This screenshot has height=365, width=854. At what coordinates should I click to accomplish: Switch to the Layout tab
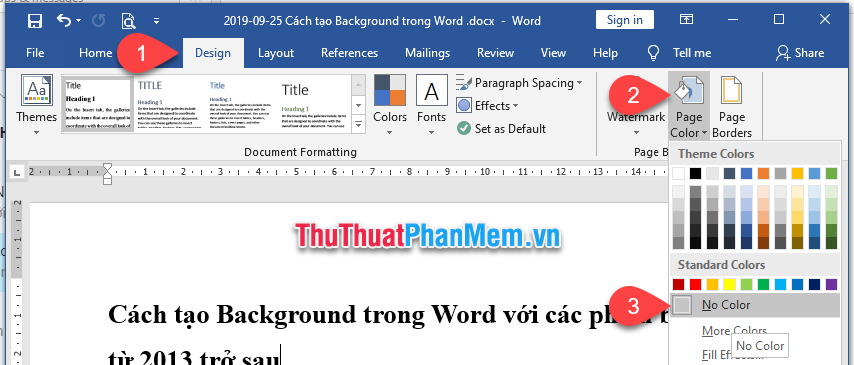(x=276, y=53)
